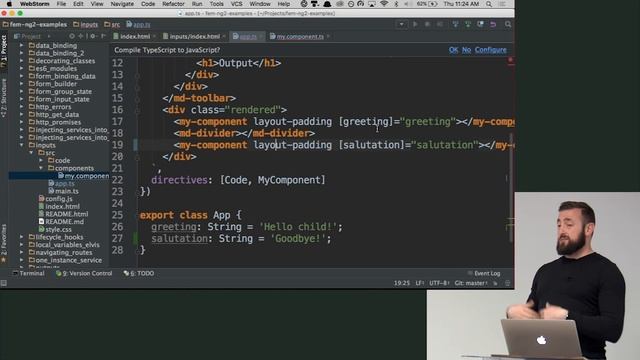The image size is (640, 360).
Task: Run the current configuration with the play icon
Action: tap(415, 24)
